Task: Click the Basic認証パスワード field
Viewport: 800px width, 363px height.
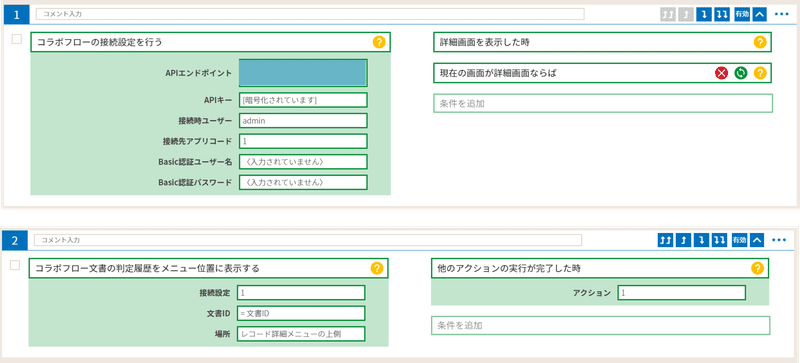Action: (x=303, y=182)
